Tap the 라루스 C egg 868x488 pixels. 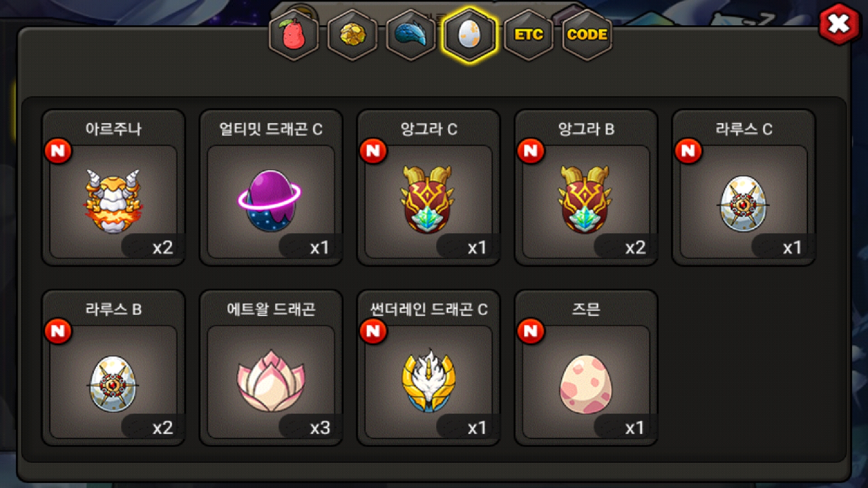coord(744,188)
